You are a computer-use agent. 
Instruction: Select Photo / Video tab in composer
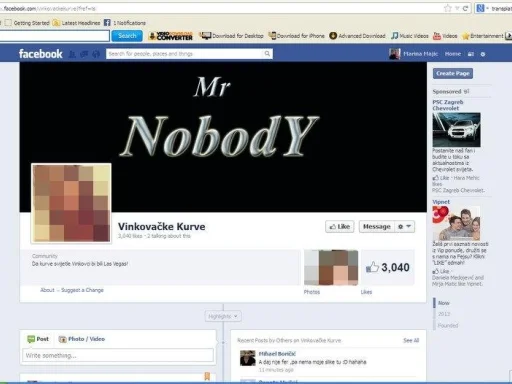click(82, 339)
